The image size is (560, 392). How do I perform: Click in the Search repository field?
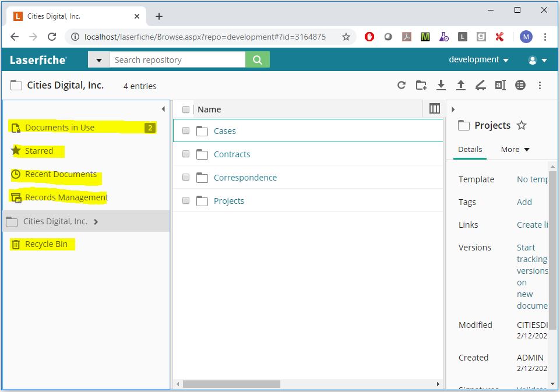(x=177, y=59)
